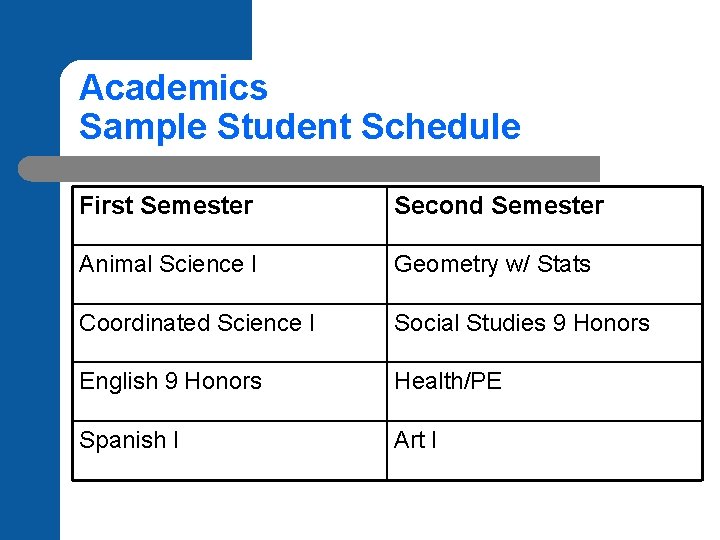The image size is (720, 540).
Task: Click the "Coordinated Science I" cell
Action: pyautogui.click(x=197, y=323)
